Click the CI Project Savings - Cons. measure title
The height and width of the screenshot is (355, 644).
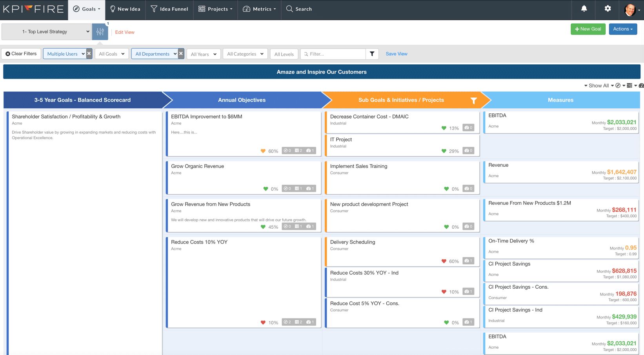tap(518, 287)
